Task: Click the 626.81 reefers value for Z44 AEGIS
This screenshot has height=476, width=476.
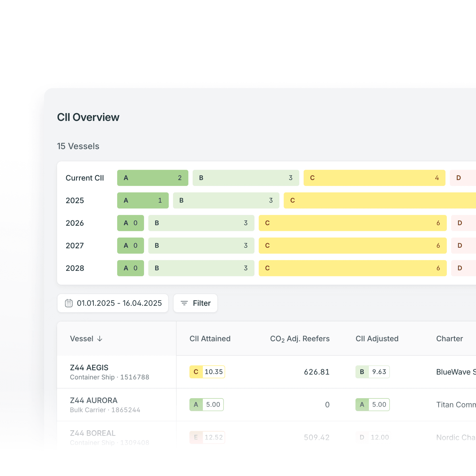Action: click(x=317, y=372)
